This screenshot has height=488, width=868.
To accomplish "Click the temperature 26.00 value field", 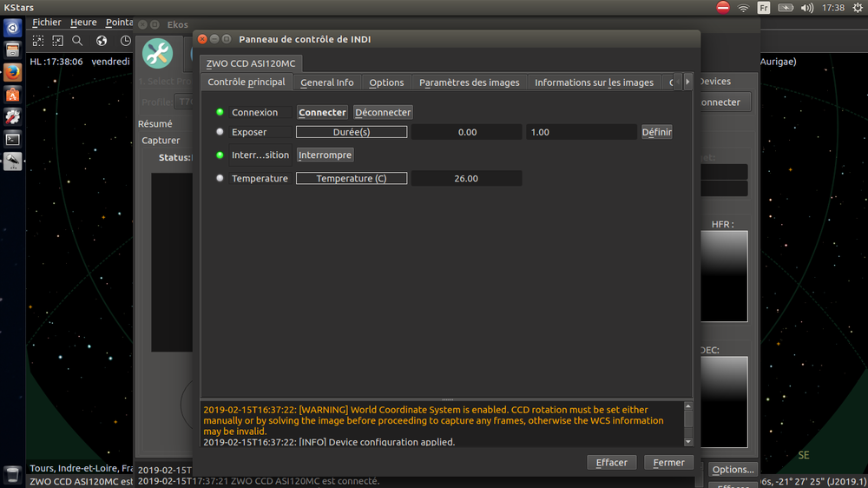I will coord(467,178).
